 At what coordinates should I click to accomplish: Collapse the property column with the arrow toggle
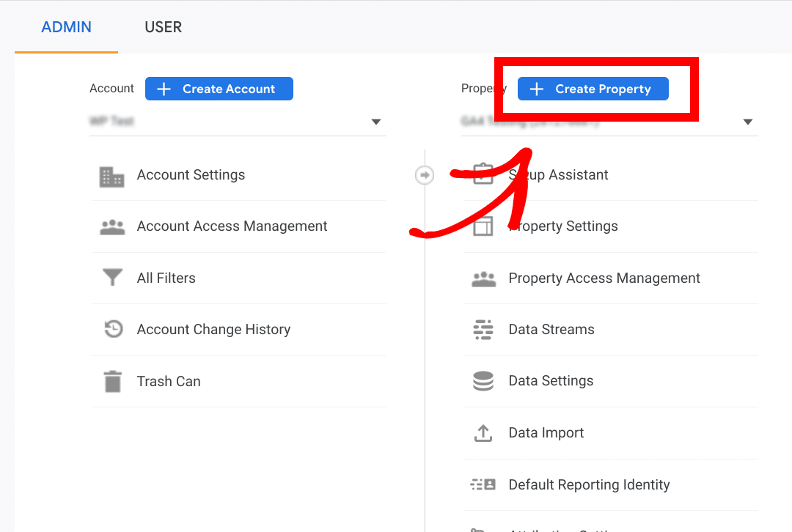pos(425,174)
